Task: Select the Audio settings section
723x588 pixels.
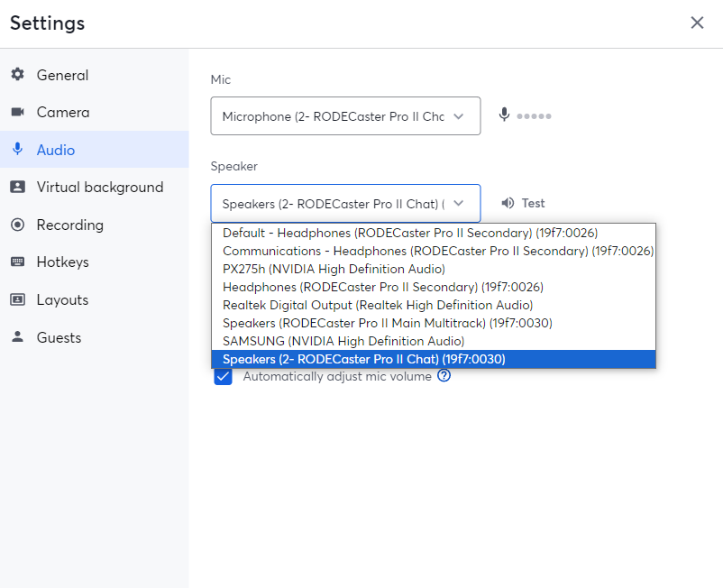Action: tap(94, 150)
